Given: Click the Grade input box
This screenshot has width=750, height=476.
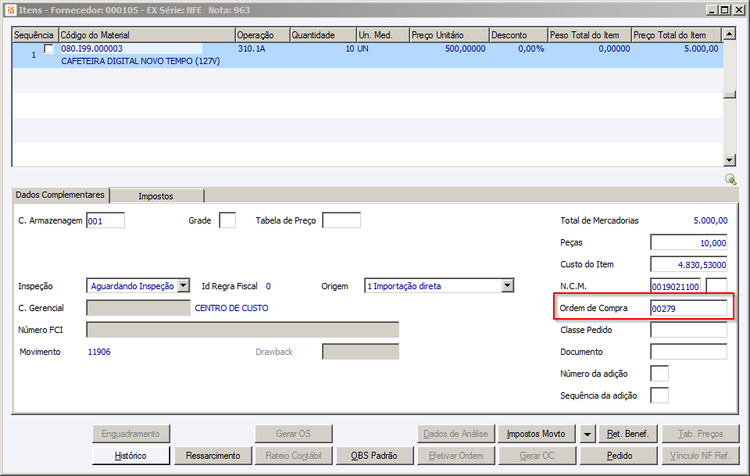Looking at the screenshot, I should (227, 220).
